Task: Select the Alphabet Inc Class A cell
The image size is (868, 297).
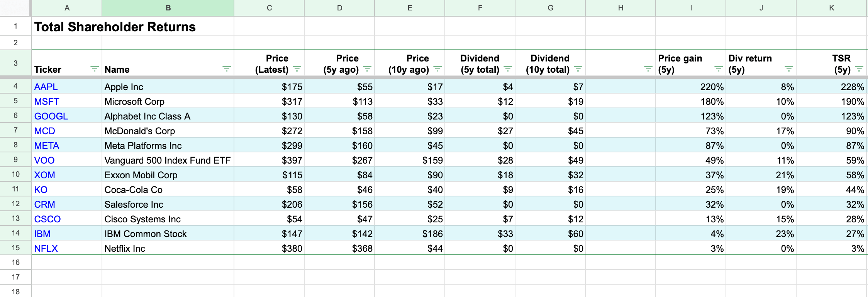Action: [168, 116]
